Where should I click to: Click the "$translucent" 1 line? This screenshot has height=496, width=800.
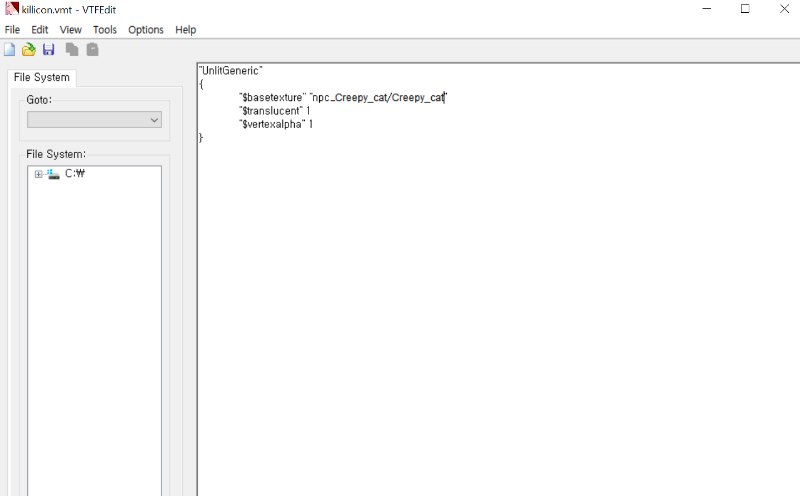(x=274, y=111)
